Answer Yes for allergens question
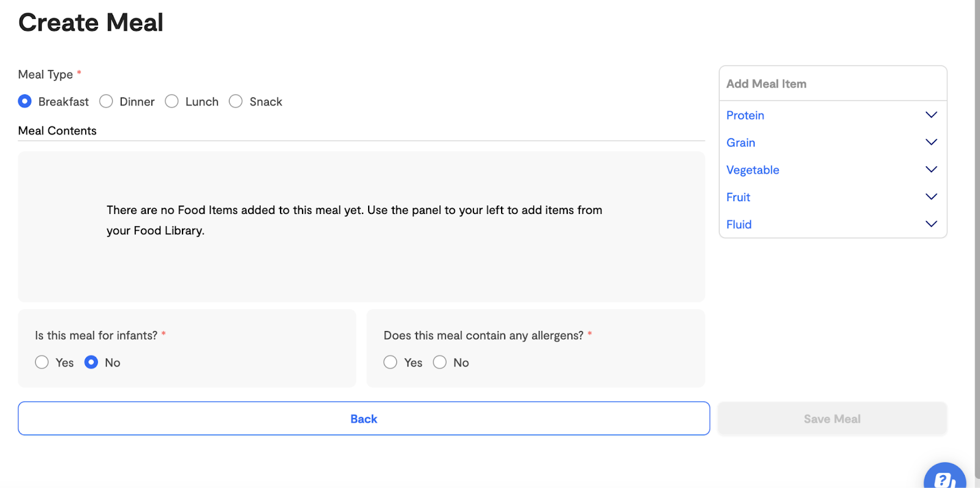The height and width of the screenshot is (488, 980). (390, 362)
